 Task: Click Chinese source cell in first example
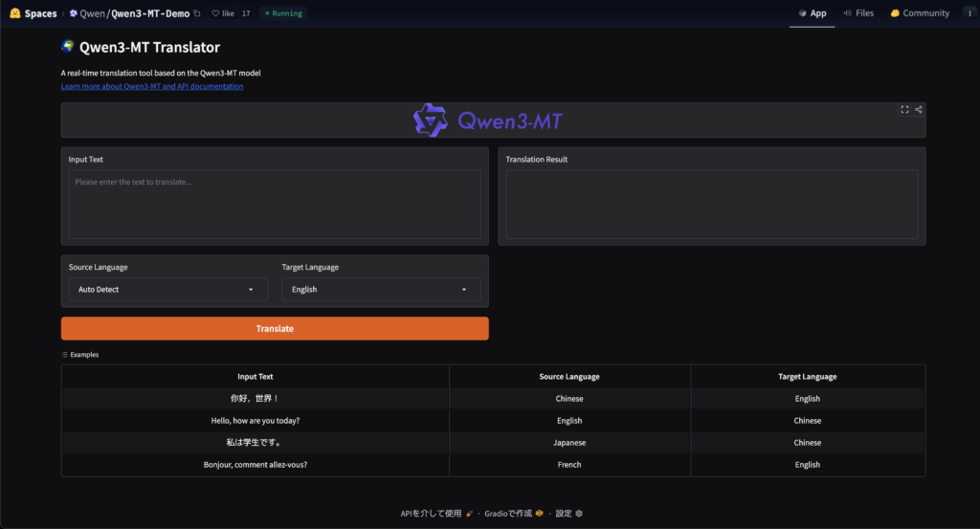(569, 399)
